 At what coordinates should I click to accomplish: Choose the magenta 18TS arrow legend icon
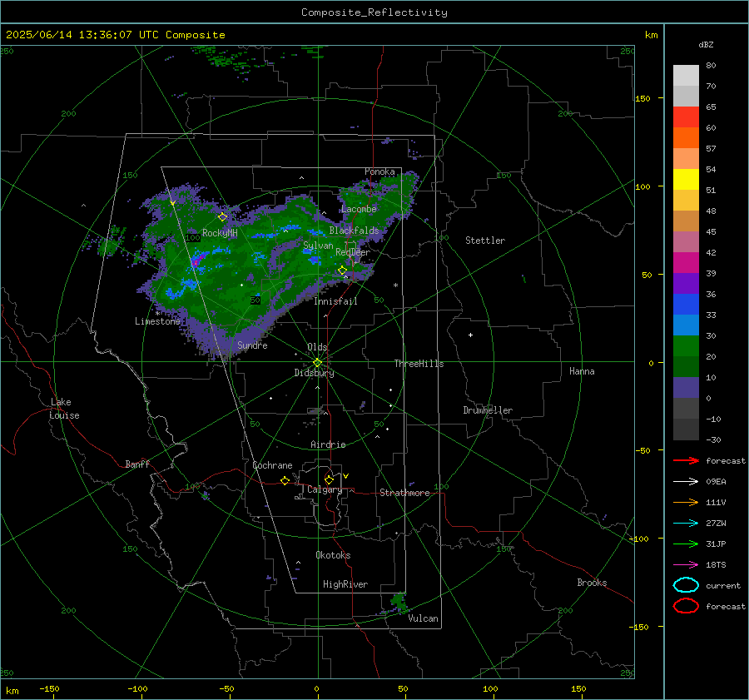click(x=686, y=565)
